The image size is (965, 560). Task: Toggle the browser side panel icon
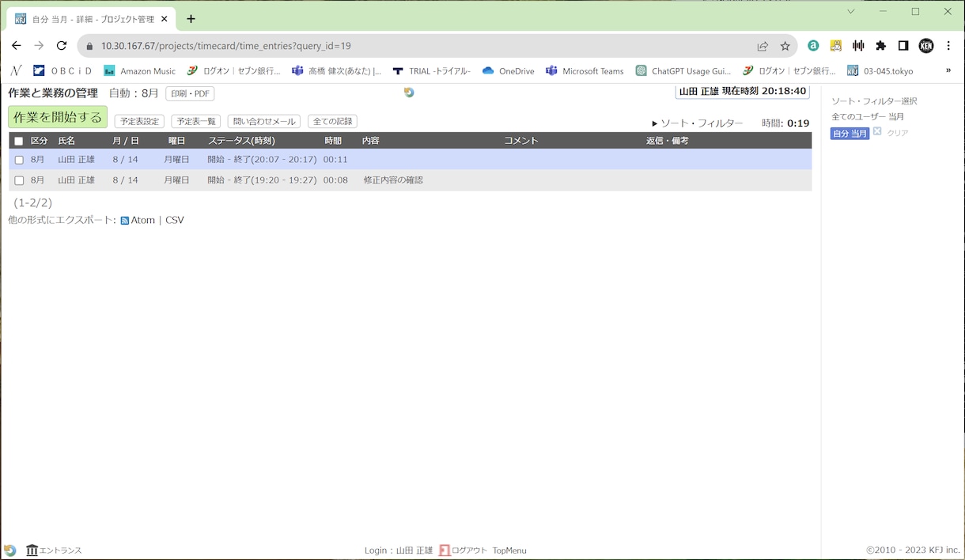[903, 46]
